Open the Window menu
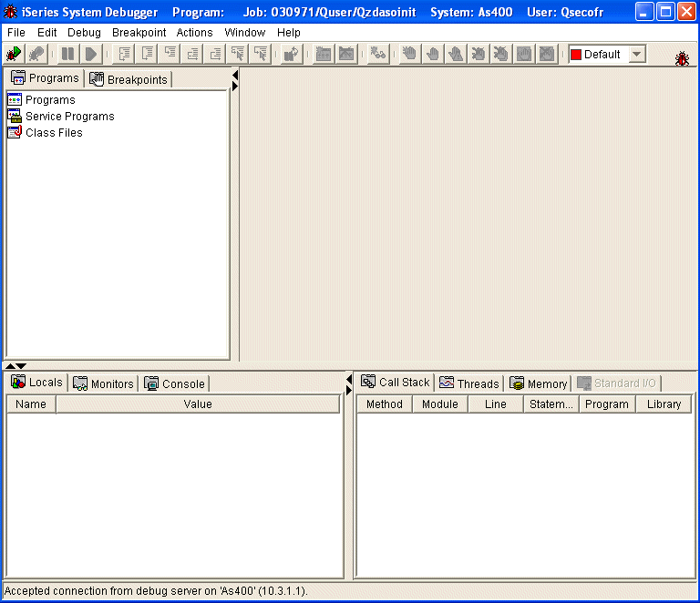Image resolution: width=700 pixels, height=603 pixels. tap(244, 33)
